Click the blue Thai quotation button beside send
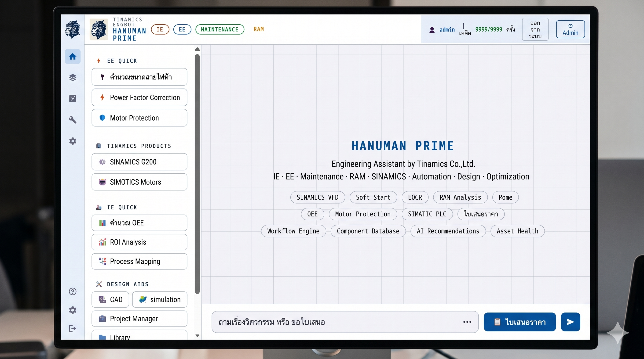The height and width of the screenshot is (359, 644). coord(520,322)
